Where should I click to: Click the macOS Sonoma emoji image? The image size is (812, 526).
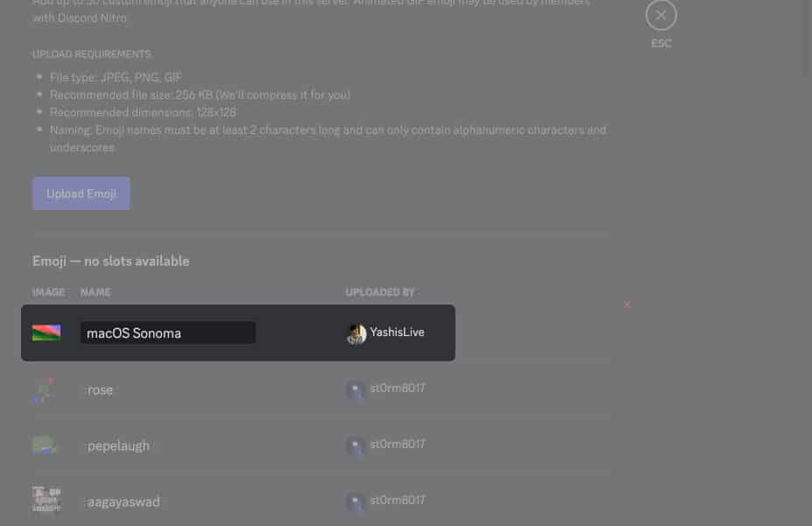[46, 333]
